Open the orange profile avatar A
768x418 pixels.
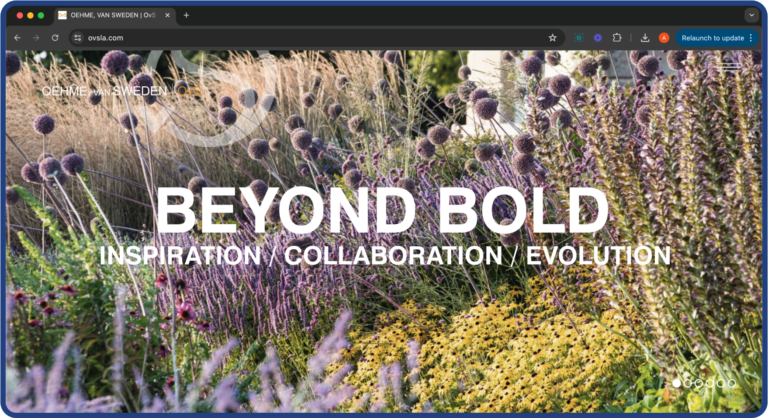[x=664, y=38]
